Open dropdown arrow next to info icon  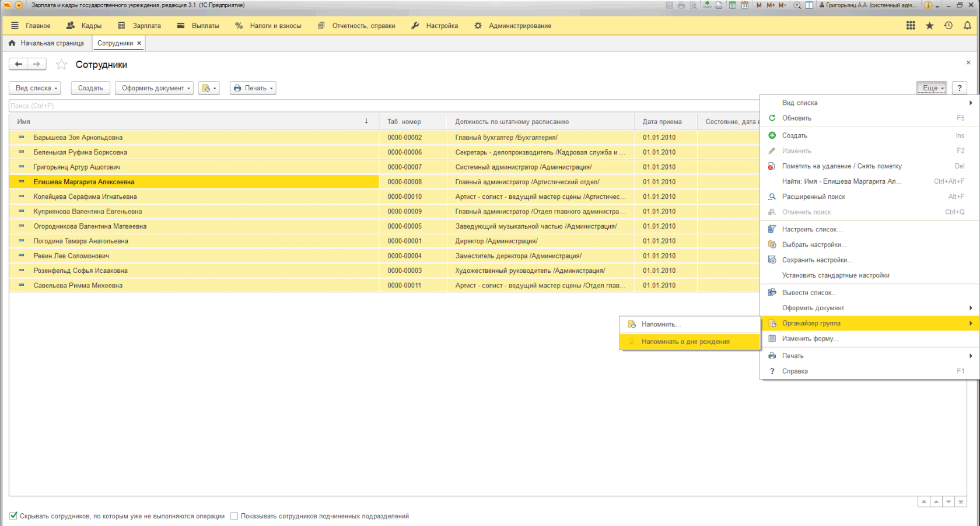(937, 6)
